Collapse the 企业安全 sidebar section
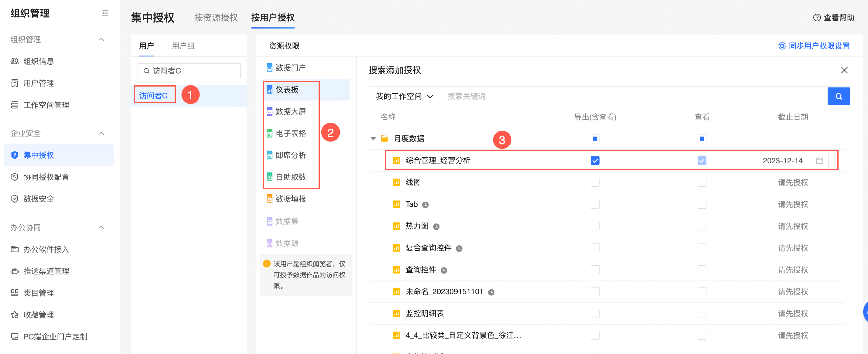 click(x=101, y=133)
